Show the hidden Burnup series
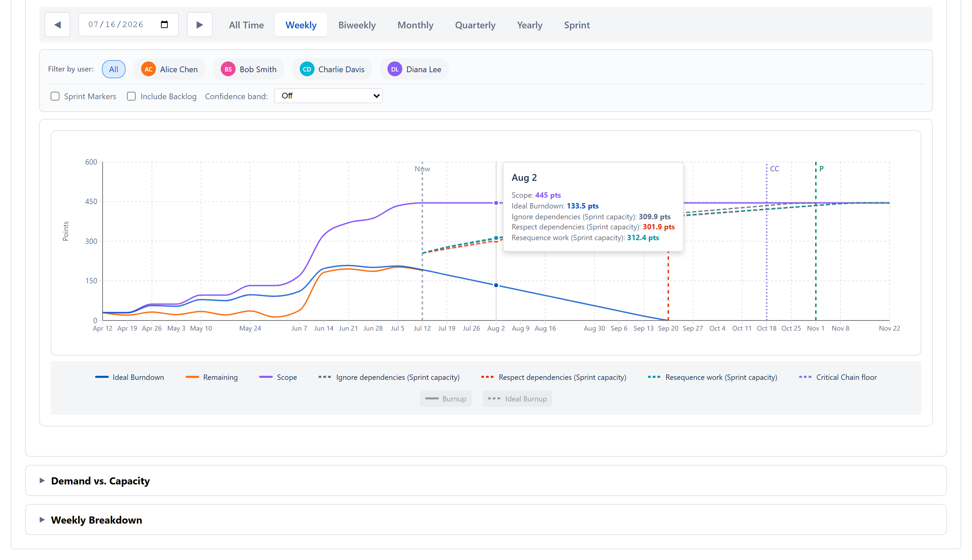 coord(446,399)
